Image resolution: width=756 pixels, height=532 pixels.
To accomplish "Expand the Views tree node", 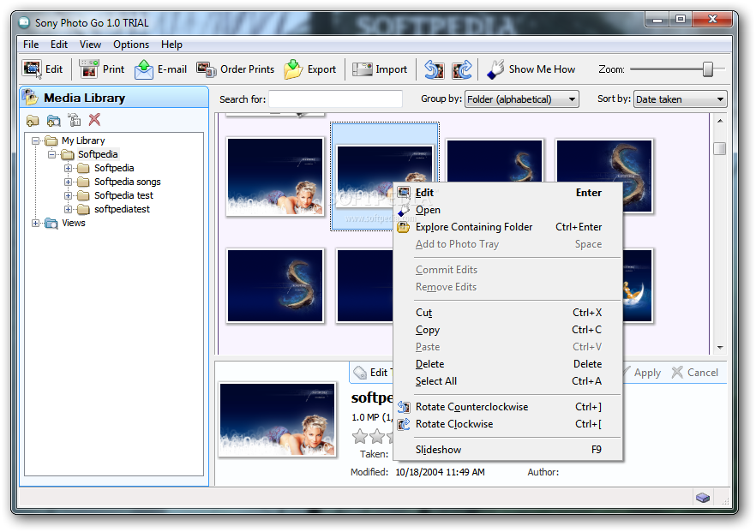I will pyautogui.click(x=36, y=223).
